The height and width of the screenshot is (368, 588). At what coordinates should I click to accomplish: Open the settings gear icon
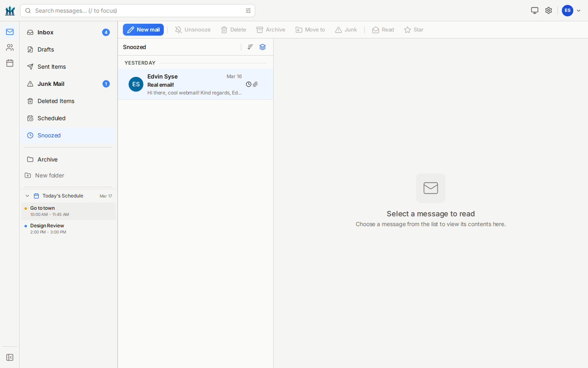548,11
